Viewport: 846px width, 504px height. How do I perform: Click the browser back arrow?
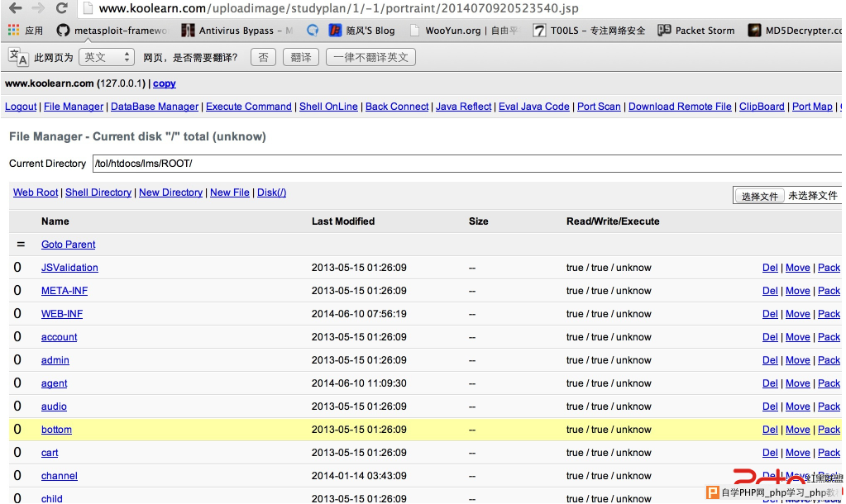[16, 8]
